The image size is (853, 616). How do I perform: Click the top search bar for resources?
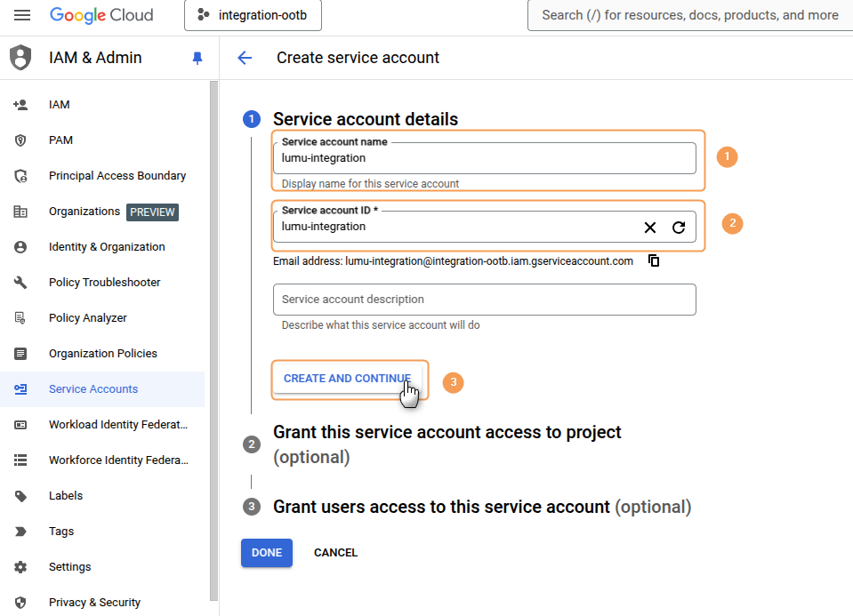tap(689, 15)
